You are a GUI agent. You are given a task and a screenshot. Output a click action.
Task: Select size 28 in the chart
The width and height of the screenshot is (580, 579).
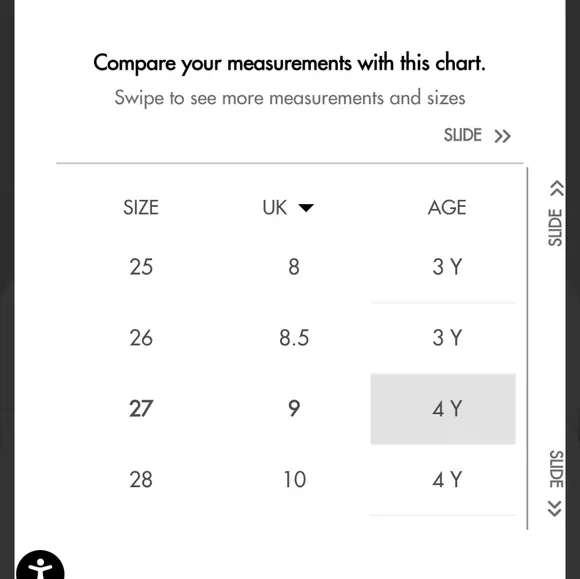click(x=141, y=480)
